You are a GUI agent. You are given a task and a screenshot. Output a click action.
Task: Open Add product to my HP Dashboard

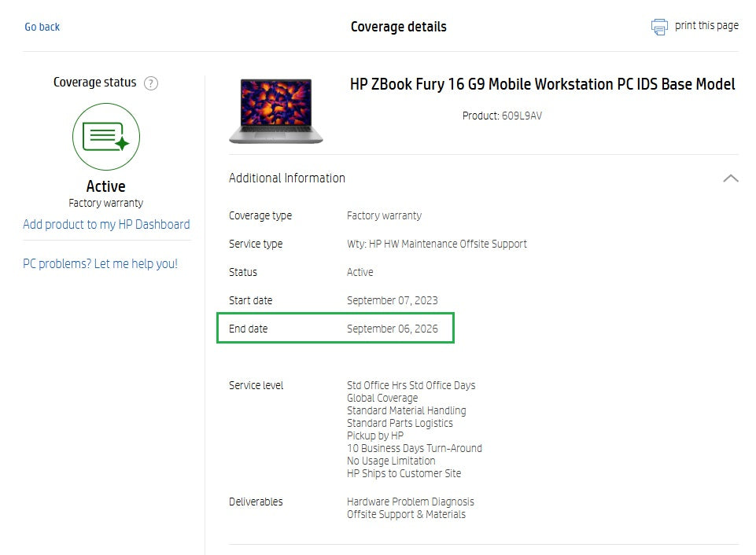click(105, 224)
